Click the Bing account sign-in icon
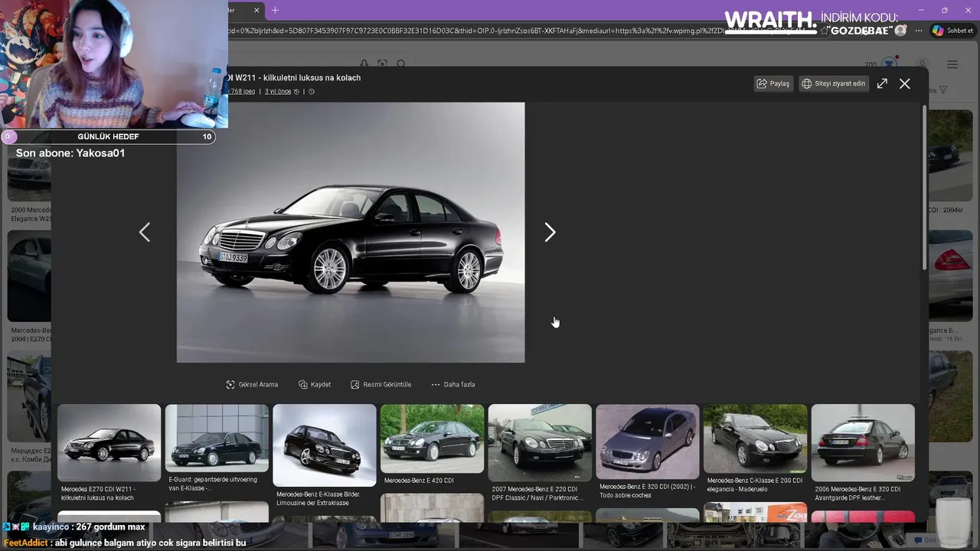The image size is (980, 551). coord(923,64)
